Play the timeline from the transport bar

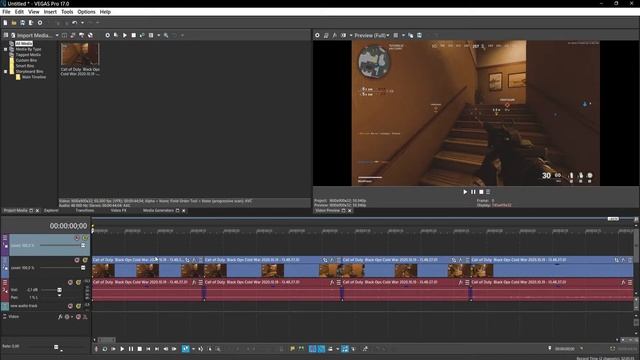click(122, 349)
